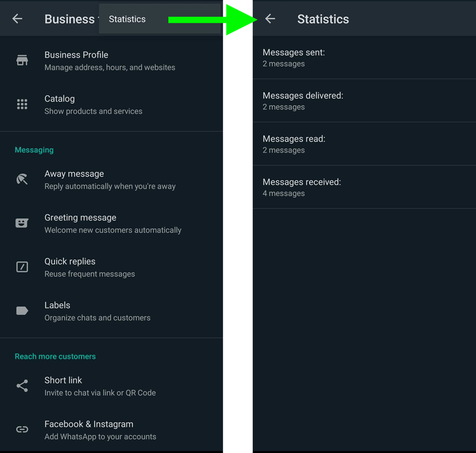Select the Messages read statistic row

pos(364,144)
